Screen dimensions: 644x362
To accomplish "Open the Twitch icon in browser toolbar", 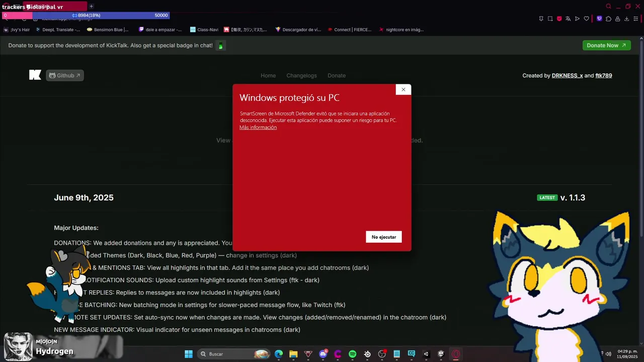I will click(599, 19).
